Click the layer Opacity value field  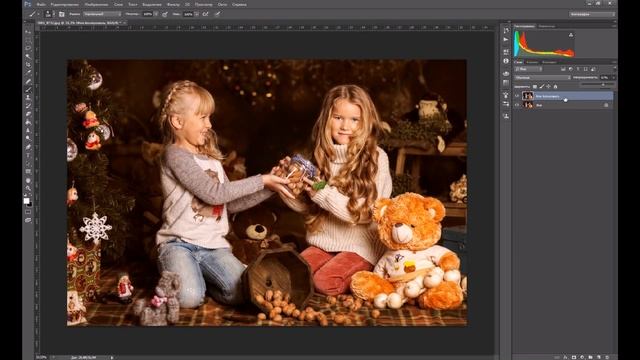pos(604,78)
